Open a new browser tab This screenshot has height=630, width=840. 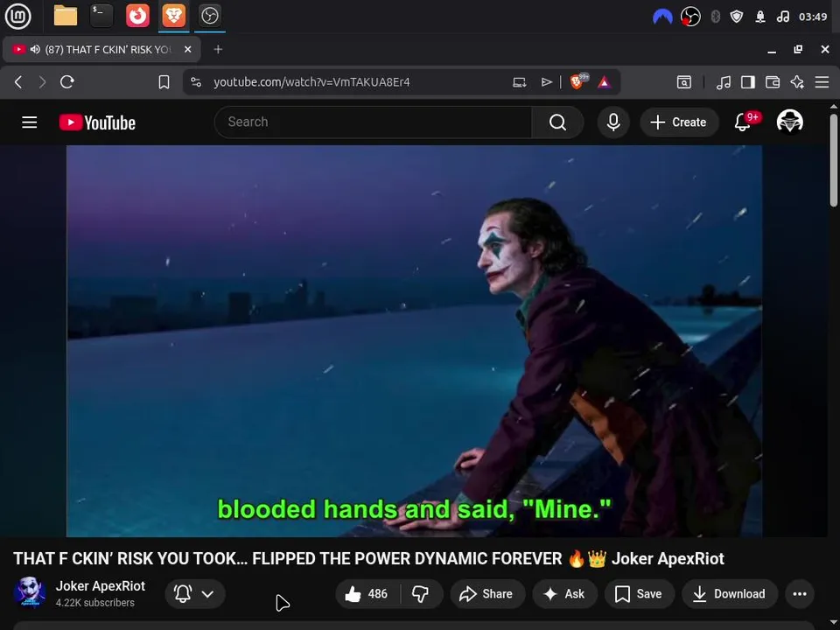click(218, 49)
